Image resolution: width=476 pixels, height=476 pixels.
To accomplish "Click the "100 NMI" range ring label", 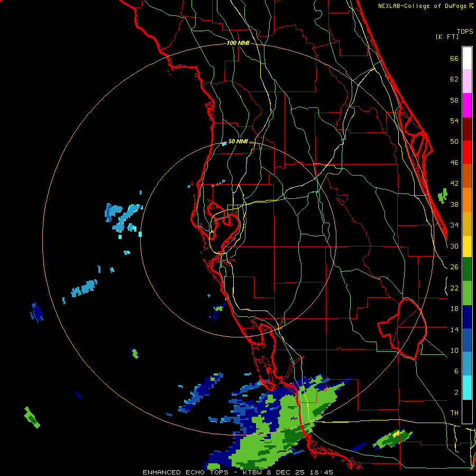I will (x=238, y=43).
